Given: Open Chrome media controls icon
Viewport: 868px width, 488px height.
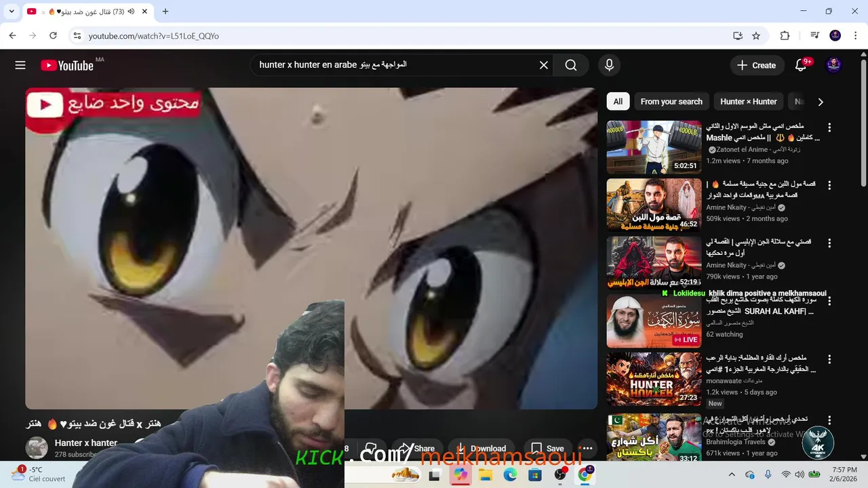Looking at the screenshot, I should click(x=814, y=36).
